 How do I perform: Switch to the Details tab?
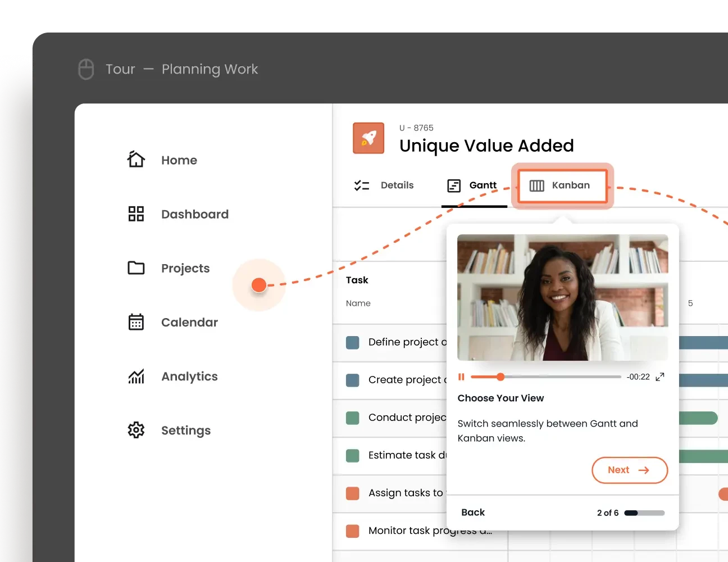pos(384,185)
